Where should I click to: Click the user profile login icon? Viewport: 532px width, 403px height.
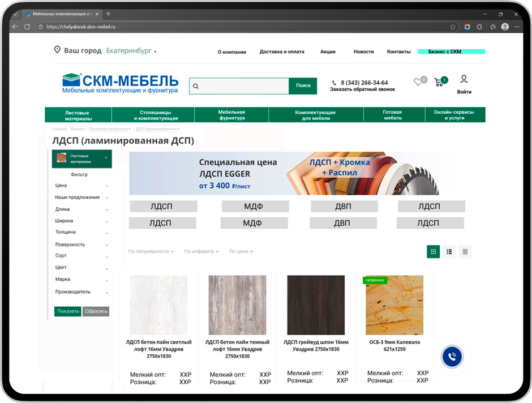tap(464, 79)
